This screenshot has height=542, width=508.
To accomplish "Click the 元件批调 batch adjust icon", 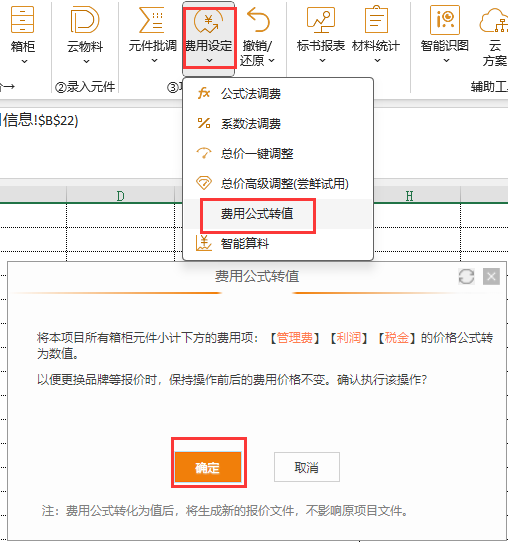I will coord(151,20).
